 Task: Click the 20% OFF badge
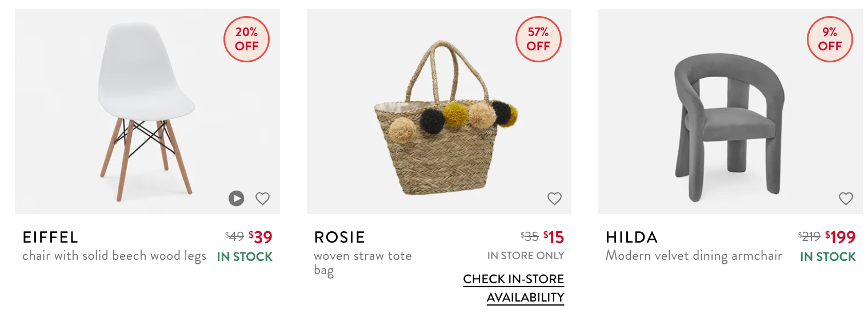246,39
